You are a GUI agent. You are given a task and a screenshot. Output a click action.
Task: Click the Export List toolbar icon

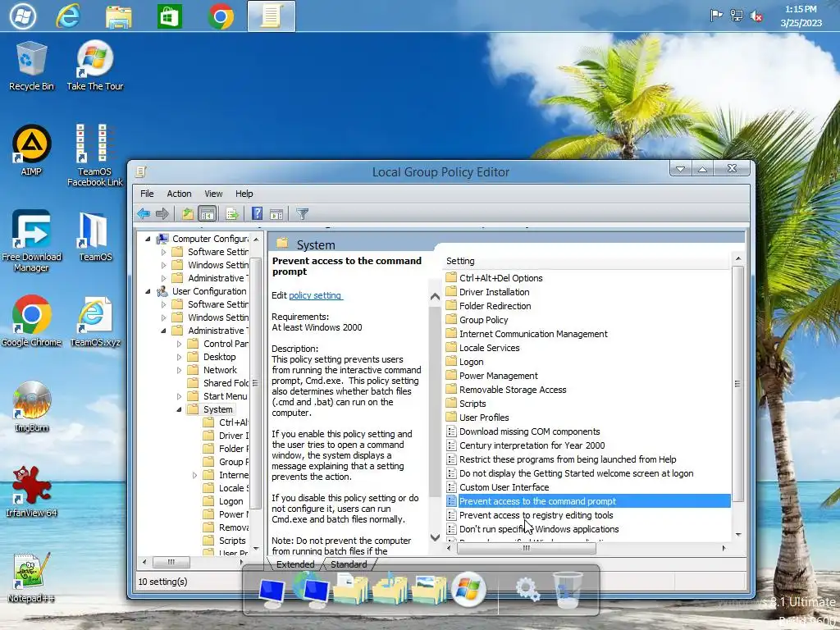tap(232, 214)
